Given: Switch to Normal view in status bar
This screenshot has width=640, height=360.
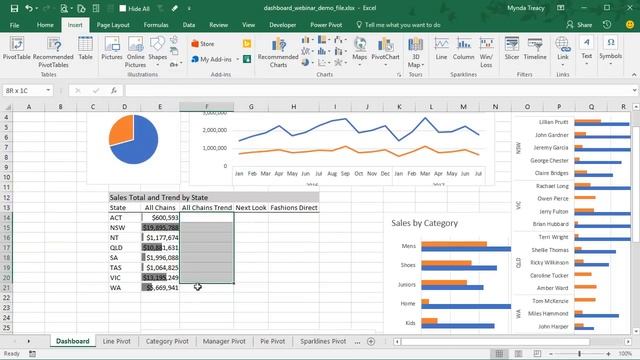Looking at the screenshot, I should coord(499,353).
